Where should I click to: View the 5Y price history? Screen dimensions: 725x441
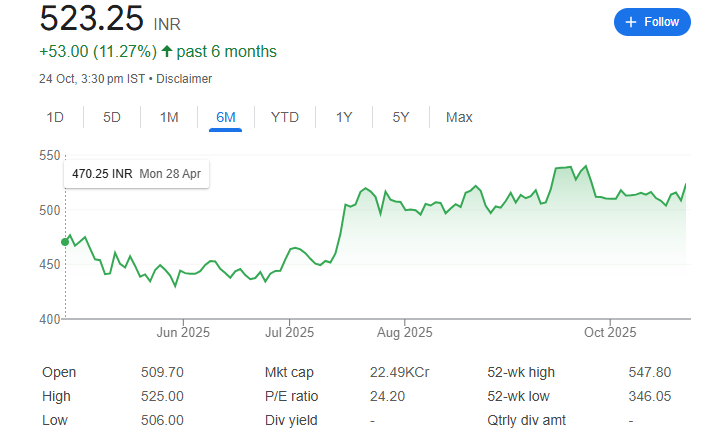(401, 117)
